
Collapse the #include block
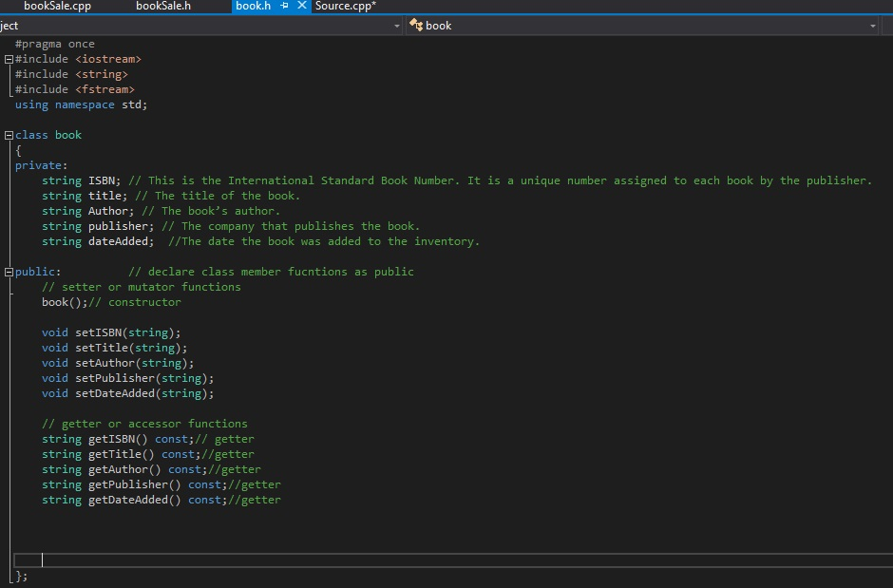click(x=9, y=59)
